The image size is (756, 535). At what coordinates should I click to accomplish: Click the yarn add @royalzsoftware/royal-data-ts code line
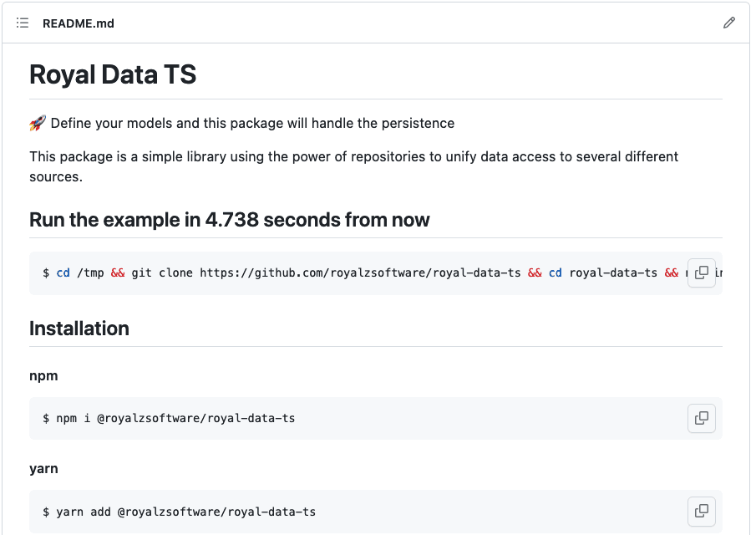(x=179, y=512)
